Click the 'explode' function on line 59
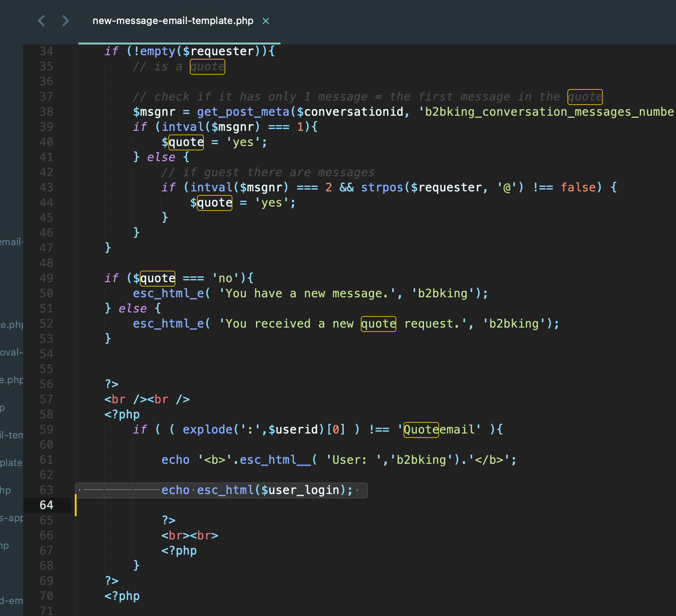 point(208,430)
